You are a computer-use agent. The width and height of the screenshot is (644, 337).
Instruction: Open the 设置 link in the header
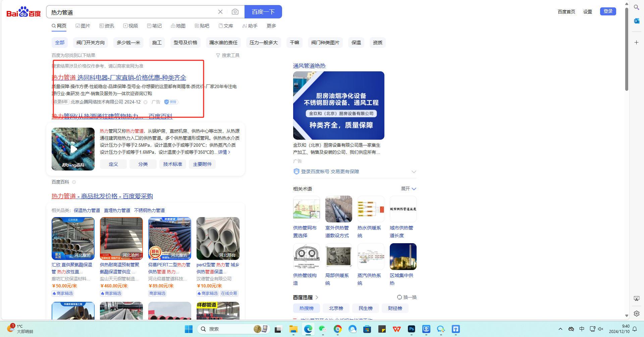pyautogui.click(x=588, y=12)
